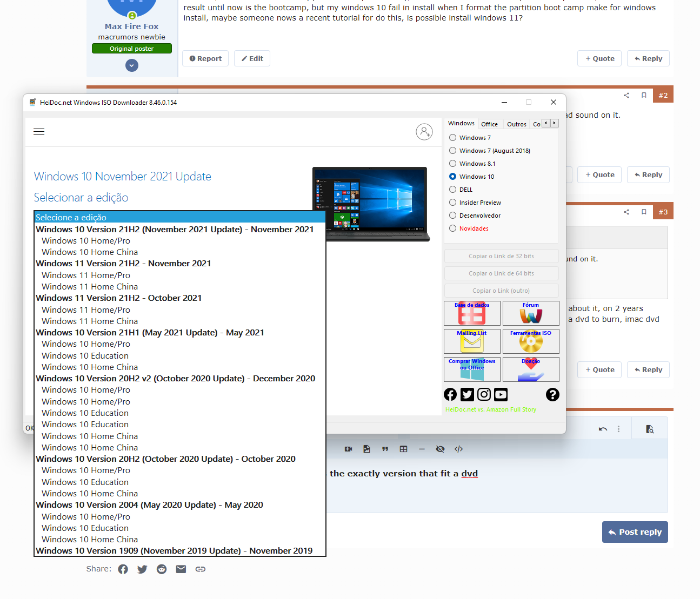This screenshot has width=700, height=599.
Task: Undo in the reply editor toolbar
Action: [x=603, y=429]
